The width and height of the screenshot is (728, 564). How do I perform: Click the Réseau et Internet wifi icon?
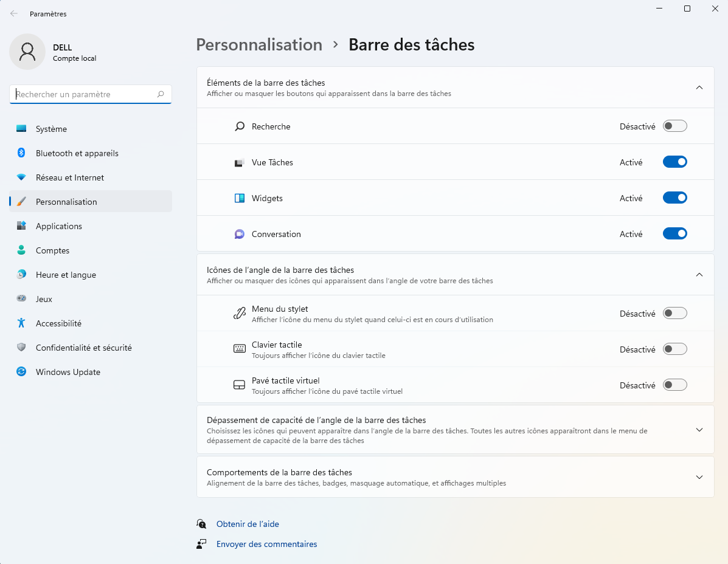click(x=21, y=177)
